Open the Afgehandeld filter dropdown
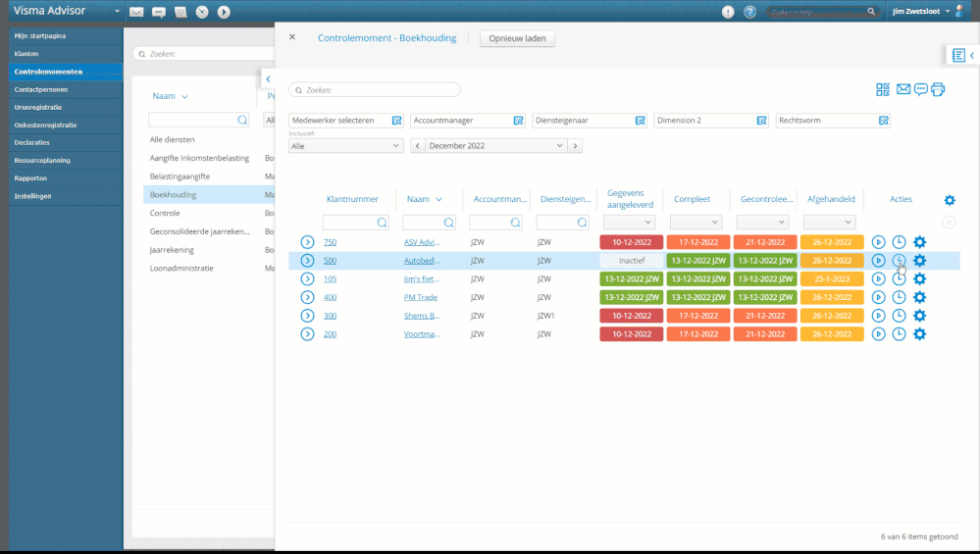Screen dimensions: 980x554 click(829, 222)
